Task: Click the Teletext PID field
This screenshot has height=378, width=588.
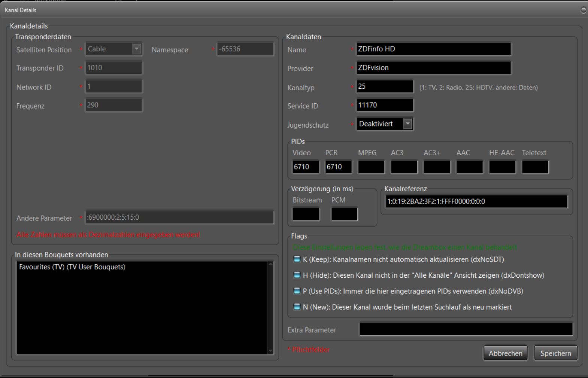Action: click(x=535, y=167)
